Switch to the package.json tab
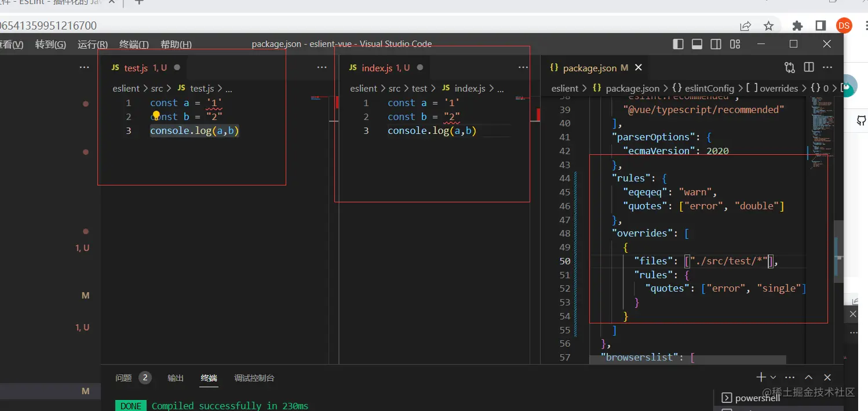The height and width of the screenshot is (411, 868). tap(595, 68)
